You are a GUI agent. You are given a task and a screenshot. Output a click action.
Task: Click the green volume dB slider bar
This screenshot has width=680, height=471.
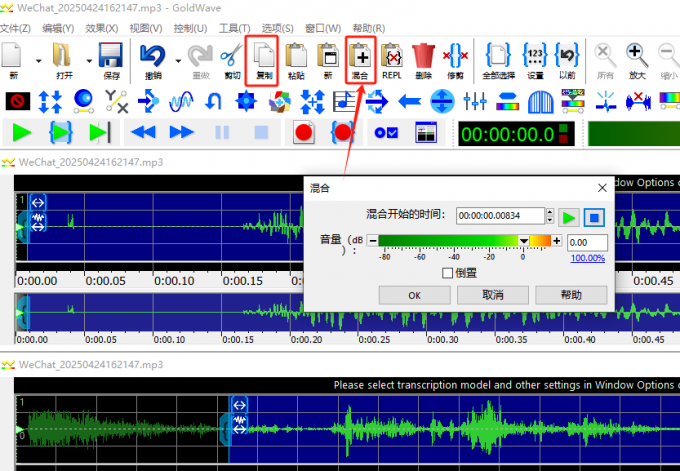pos(464,241)
